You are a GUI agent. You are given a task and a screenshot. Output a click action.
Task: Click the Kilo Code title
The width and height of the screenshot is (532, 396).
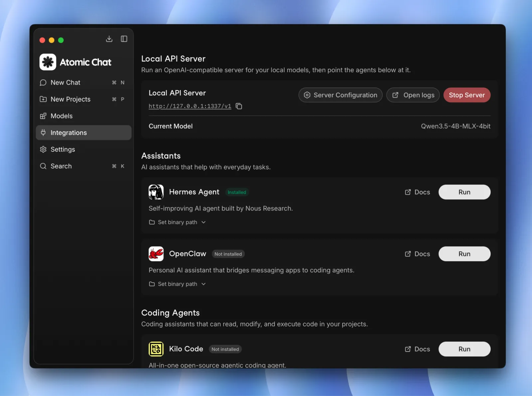click(x=186, y=349)
